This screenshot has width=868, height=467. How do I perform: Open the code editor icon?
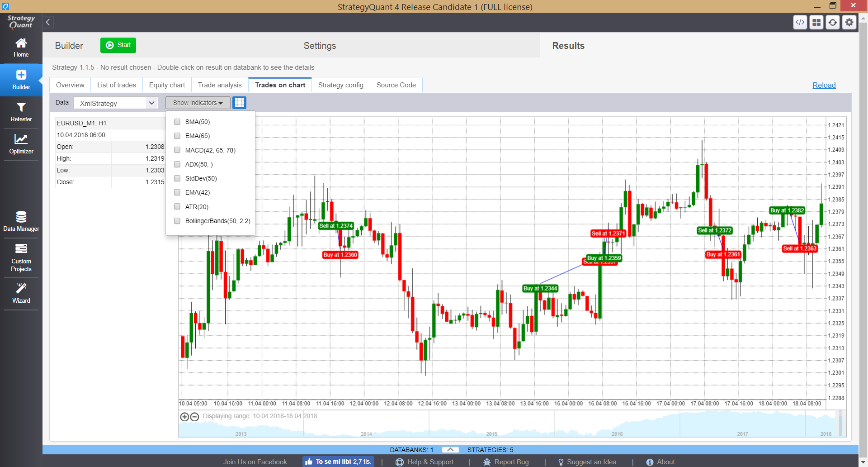[x=800, y=22]
